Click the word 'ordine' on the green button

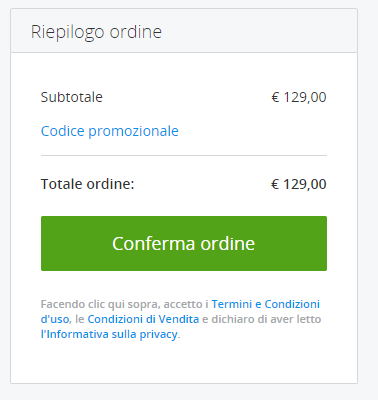[x=228, y=243]
